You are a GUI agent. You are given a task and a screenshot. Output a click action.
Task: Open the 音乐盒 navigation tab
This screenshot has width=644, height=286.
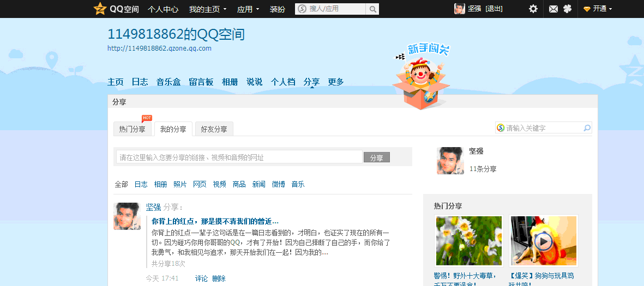[168, 82]
